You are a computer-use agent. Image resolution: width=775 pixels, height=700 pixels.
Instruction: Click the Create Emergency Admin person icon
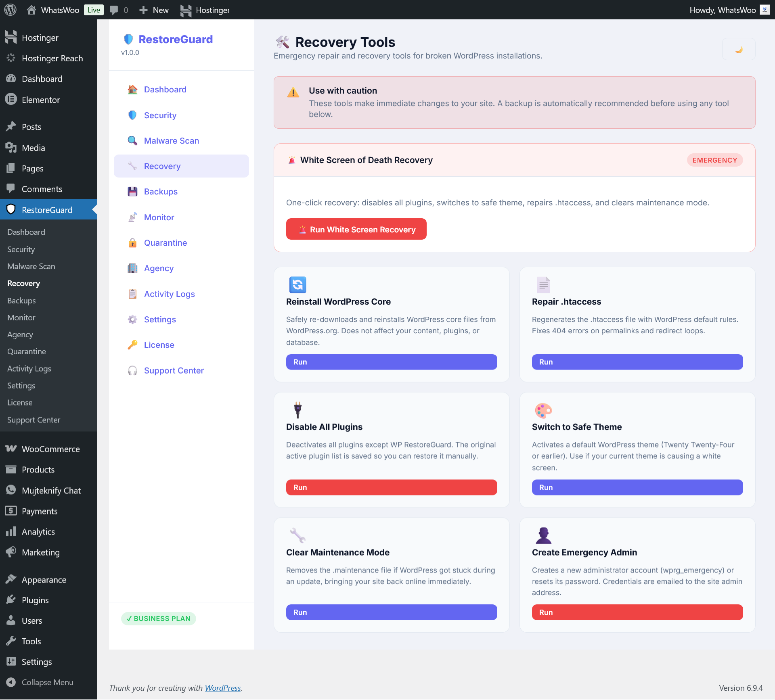pos(543,536)
